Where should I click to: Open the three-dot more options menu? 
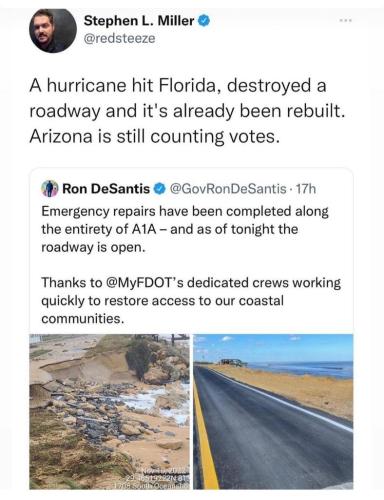click(x=346, y=21)
